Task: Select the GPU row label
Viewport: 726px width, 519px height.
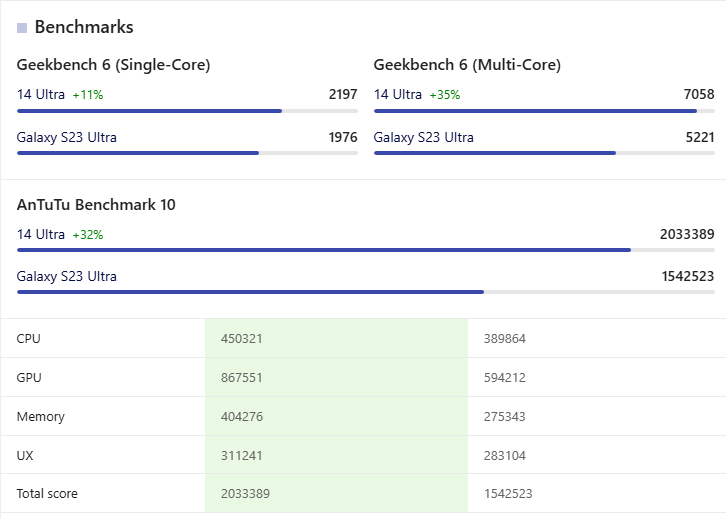Action: [29, 378]
